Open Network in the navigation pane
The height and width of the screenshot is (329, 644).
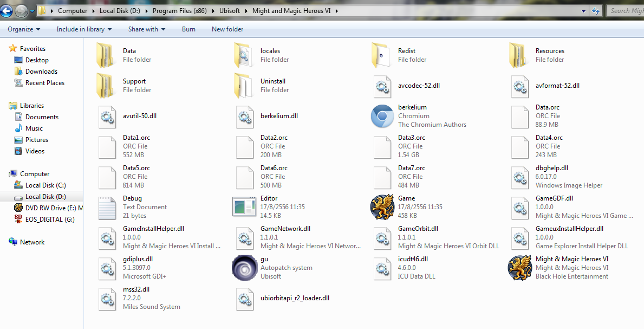(32, 242)
